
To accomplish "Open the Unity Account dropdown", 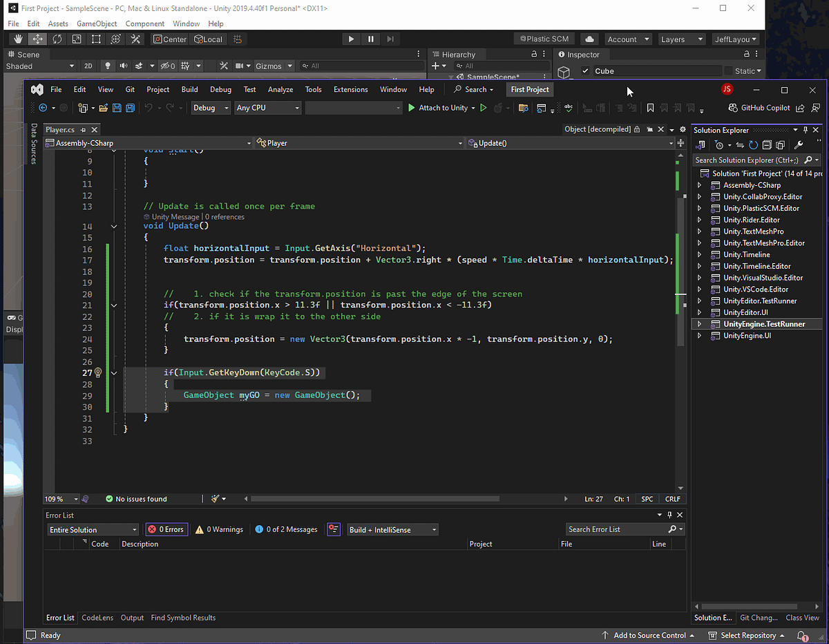I will point(628,39).
